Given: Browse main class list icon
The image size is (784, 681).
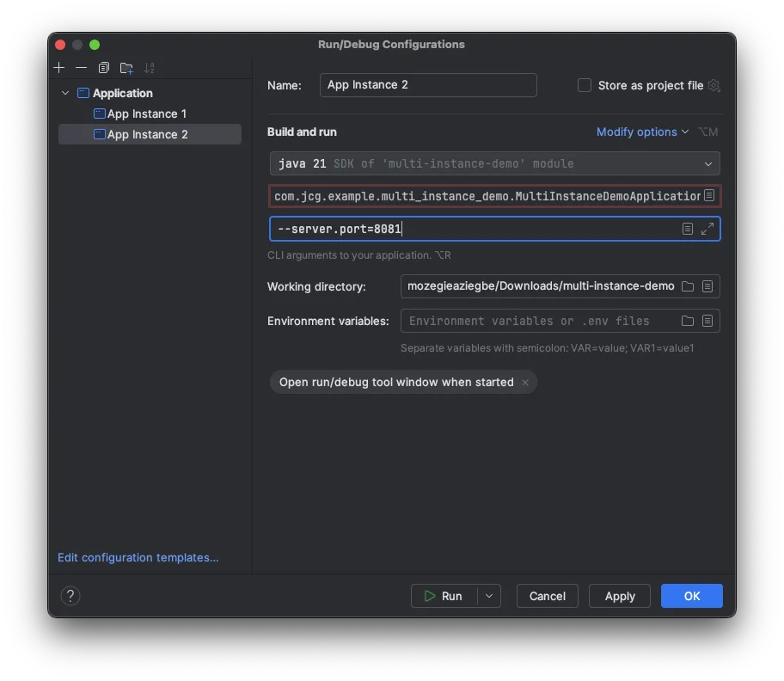Looking at the screenshot, I should (x=709, y=195).
